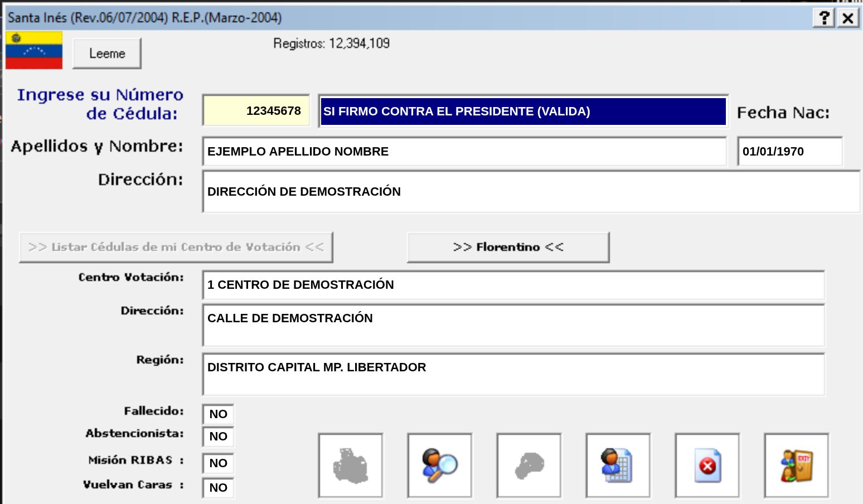Click the name field EJEMPLO APELLIDO NOMBRE
This screenshot has height=504, width=863.
465,151
